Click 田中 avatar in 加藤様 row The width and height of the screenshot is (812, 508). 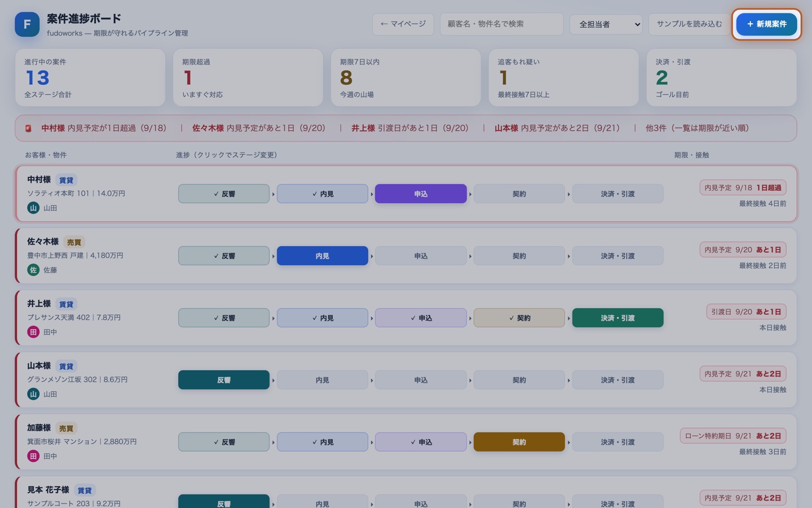(33, 456)
